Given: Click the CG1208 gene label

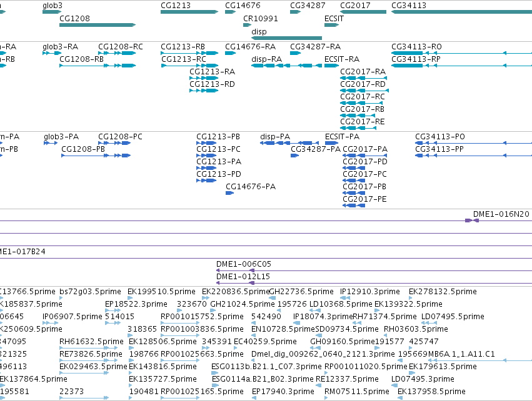Looking at the screenshot, I should 74,18.
